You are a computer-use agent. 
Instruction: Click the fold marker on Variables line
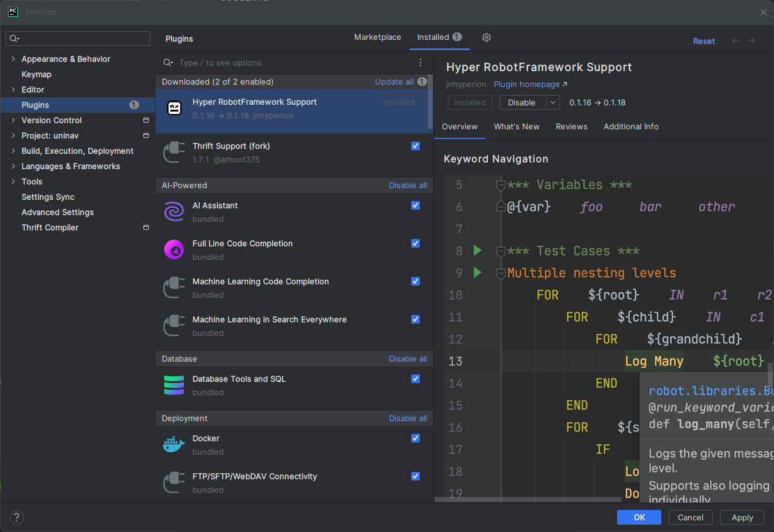(501, 184)
